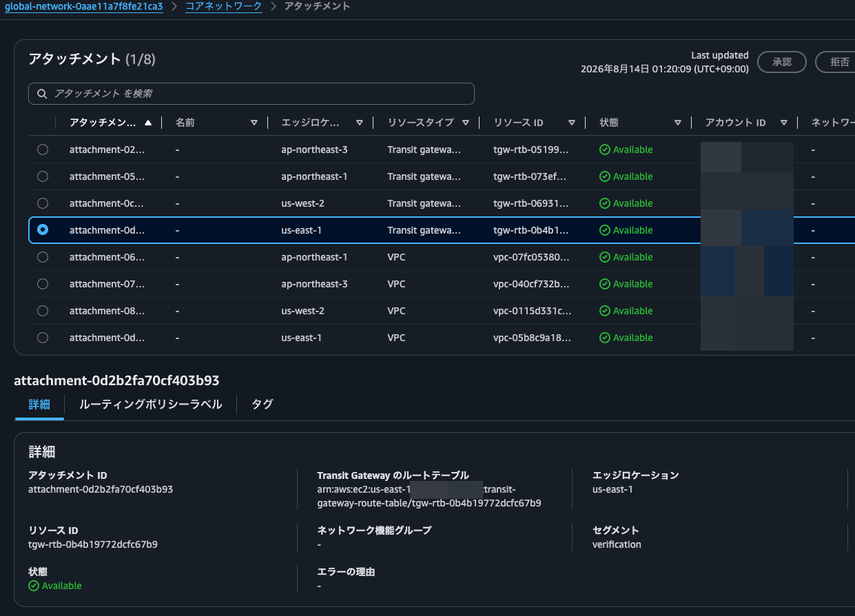Screen dimensions: 855x616
Task: Click vpc-05b8c9a18 resource ID cell
Action: (533, 338)
